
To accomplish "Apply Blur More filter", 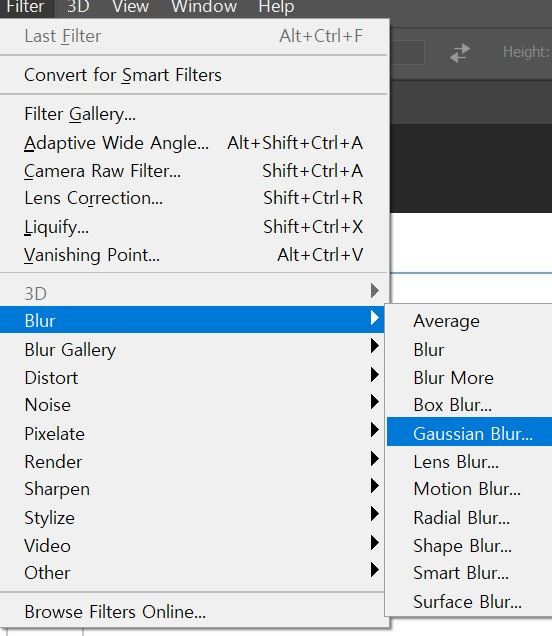I will (x=469, y=378).
